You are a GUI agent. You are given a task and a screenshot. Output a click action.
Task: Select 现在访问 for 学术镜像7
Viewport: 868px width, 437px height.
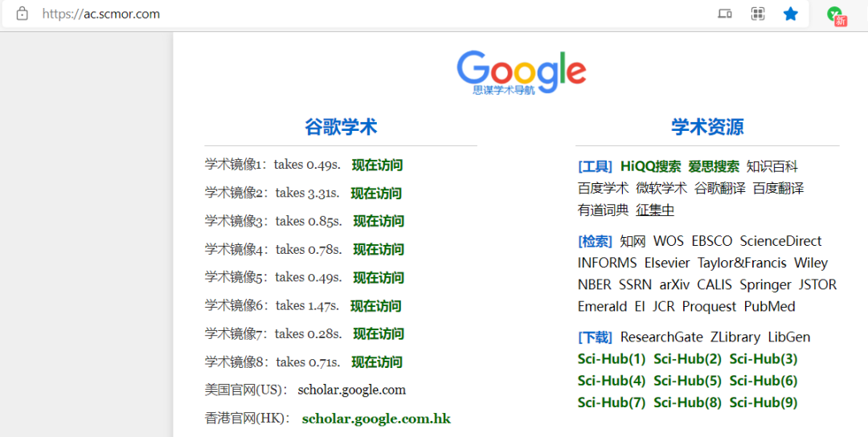(x=379, y=334)
